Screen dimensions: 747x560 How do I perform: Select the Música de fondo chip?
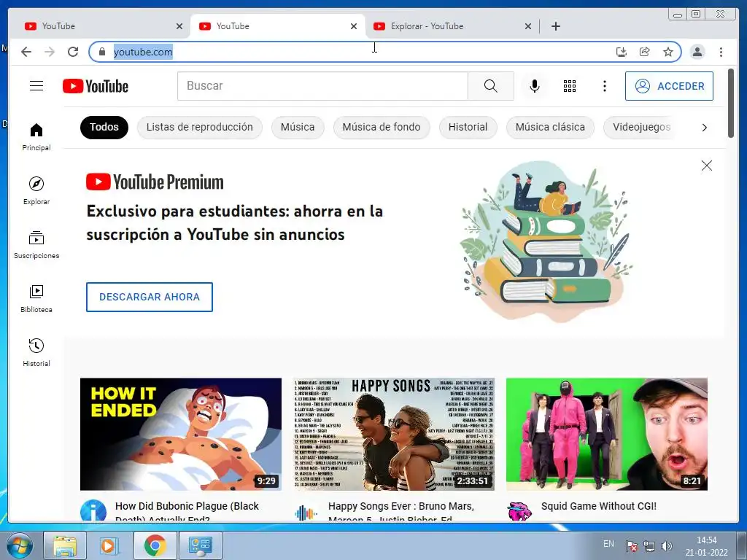tap(382, 127)
